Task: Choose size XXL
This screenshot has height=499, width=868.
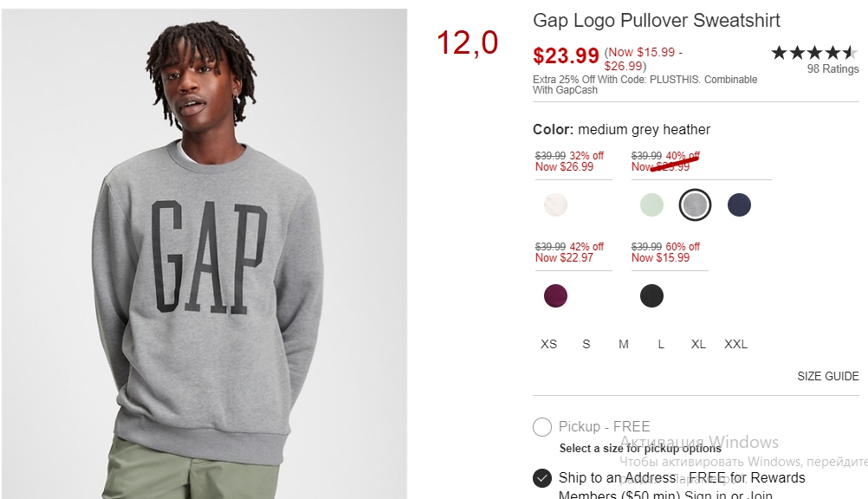Action: (735, 345)
